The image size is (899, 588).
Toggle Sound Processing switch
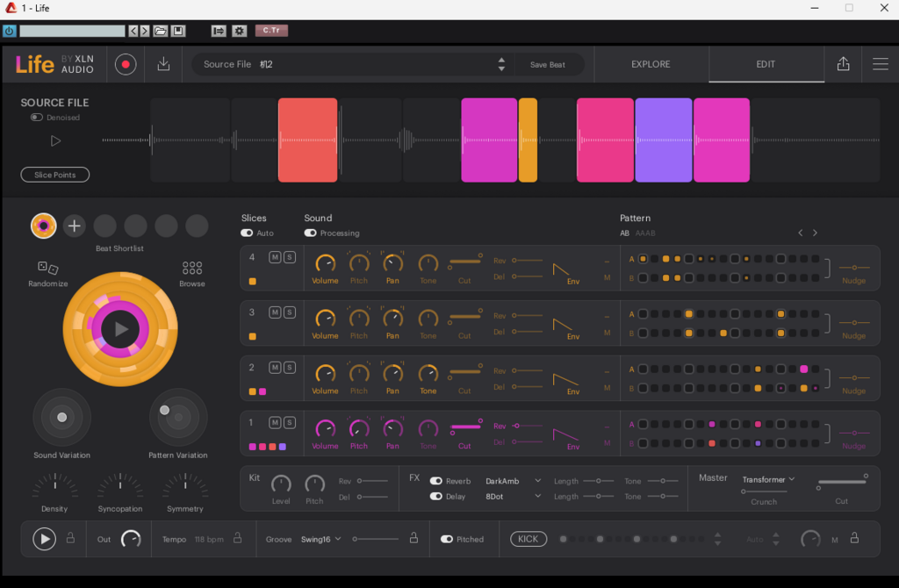[x=310, y=233]
